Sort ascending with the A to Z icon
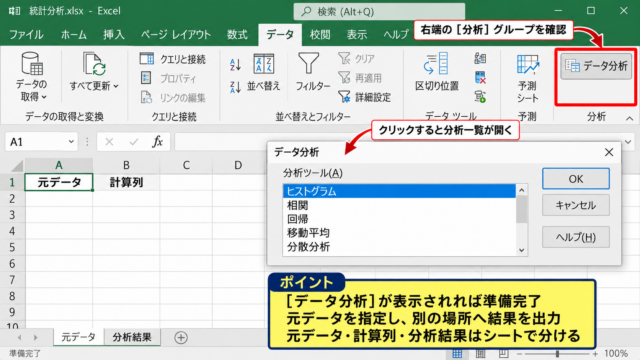The height and width of the screenshot is (360, 640). tap(235, 64)
